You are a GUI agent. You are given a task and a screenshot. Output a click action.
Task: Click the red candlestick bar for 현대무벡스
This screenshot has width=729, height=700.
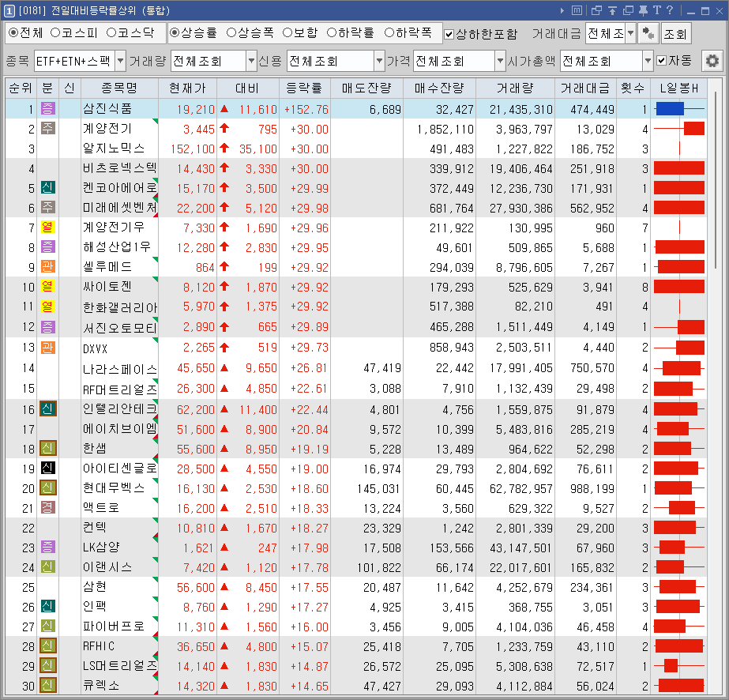coord(673,488)
